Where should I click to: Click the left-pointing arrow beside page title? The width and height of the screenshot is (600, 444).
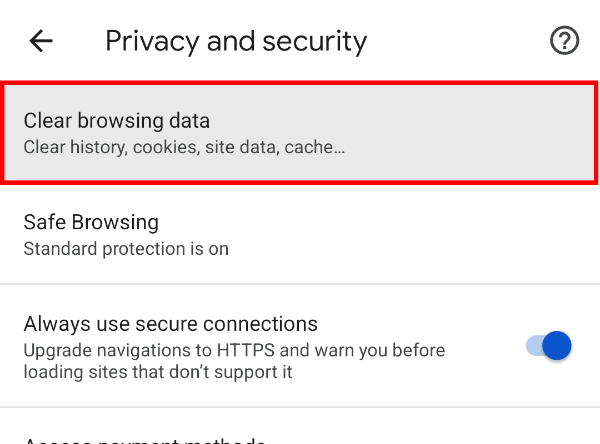[x=41, y=41]
